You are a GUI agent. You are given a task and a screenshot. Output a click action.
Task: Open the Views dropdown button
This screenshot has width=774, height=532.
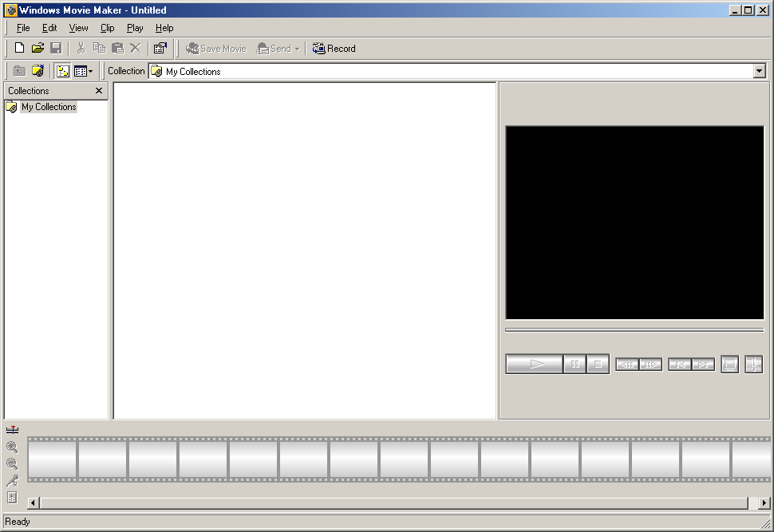83,71
